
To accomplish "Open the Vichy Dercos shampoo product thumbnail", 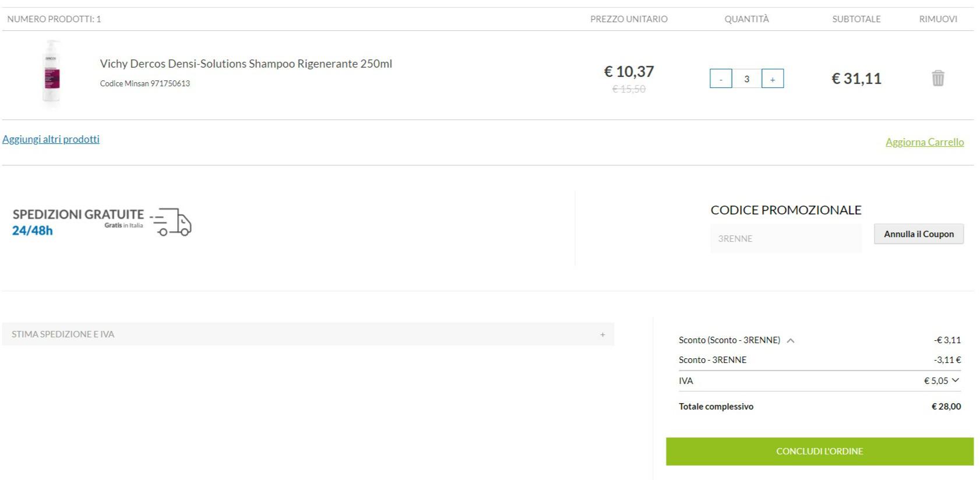I will pyautogui.click(x=52, y=74).
